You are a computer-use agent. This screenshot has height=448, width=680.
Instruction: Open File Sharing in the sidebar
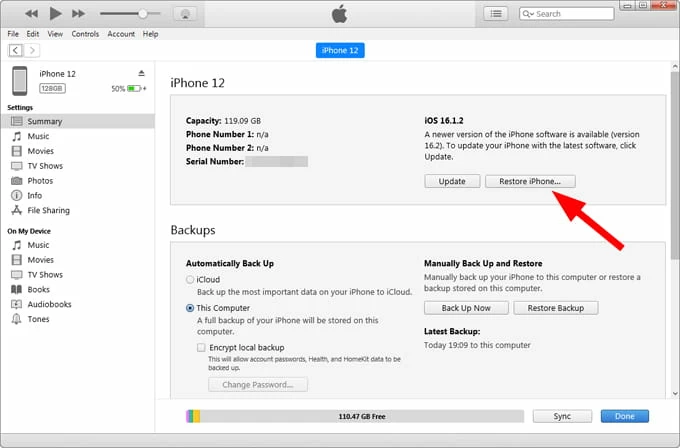(x=49, y=210)
